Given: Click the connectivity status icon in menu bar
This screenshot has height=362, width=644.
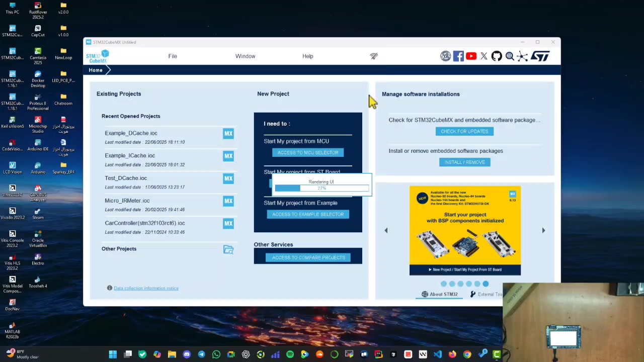Looking at the screenshot, I should [x=374, y=56].
